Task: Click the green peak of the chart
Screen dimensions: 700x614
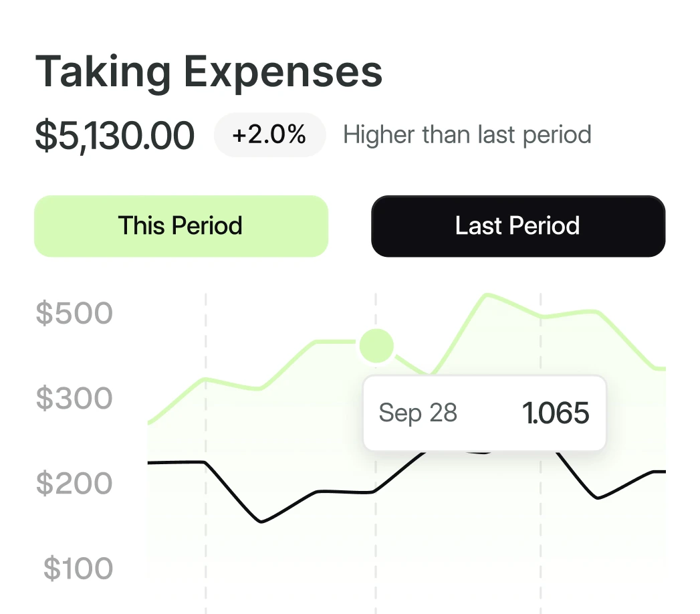Action: tap(487, 296)
